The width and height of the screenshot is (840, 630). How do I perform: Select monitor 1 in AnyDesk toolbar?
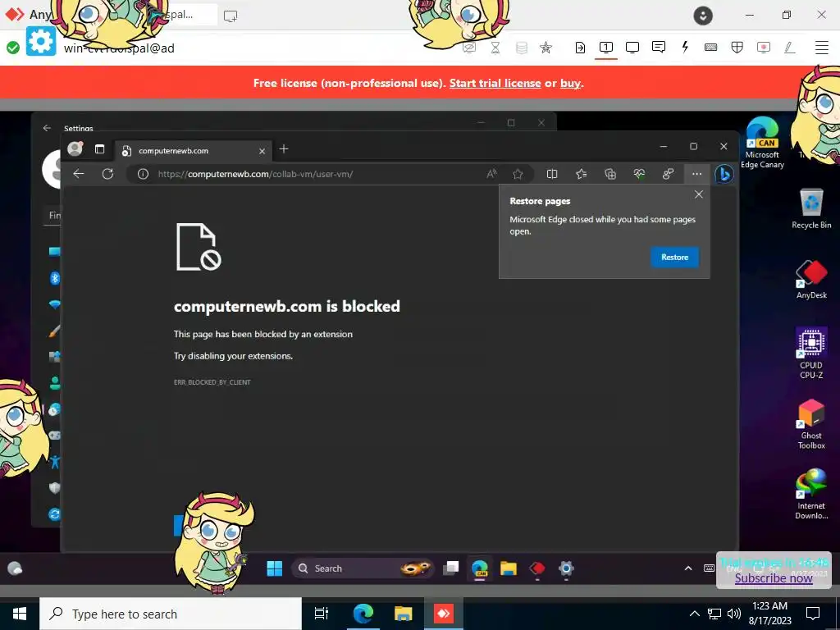[x=606, y=47]
